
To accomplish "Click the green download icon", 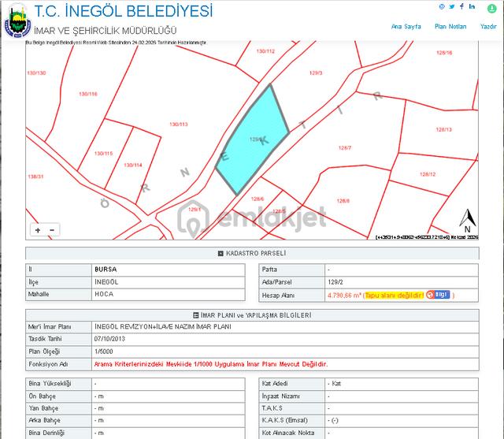I will (x=491, y=9).
